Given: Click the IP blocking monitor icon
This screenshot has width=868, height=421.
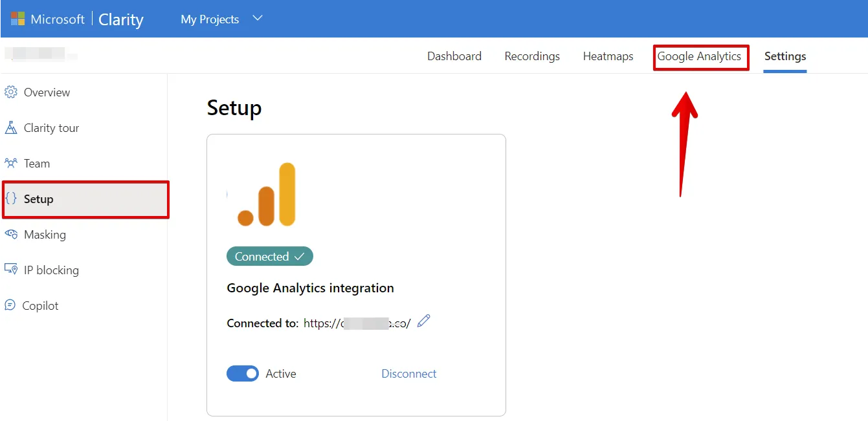Looking at the screenshot, I should point(11,270).
